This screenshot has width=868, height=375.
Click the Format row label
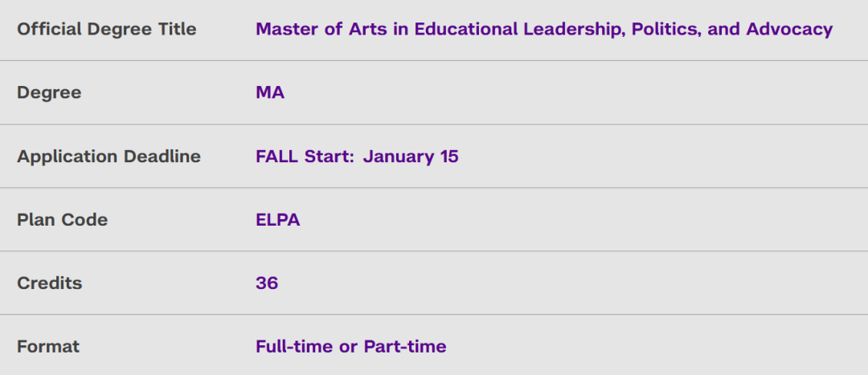tap(48, 347)
